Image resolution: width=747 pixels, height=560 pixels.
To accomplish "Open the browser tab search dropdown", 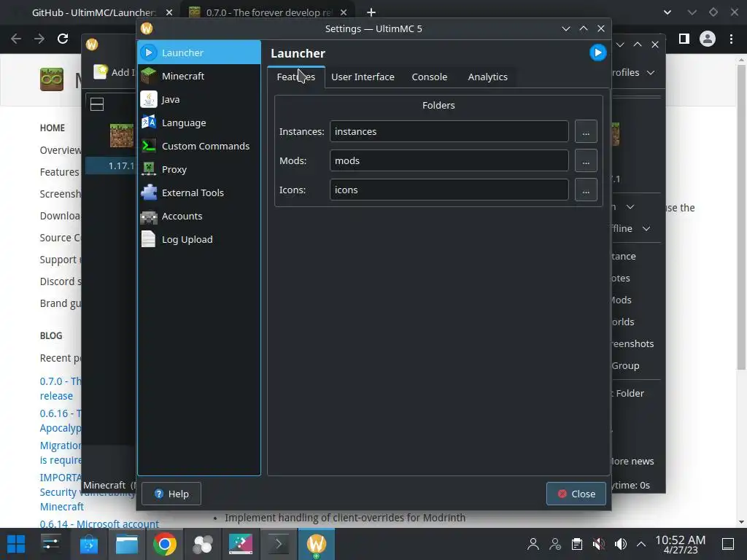I will tap(667, 12).
